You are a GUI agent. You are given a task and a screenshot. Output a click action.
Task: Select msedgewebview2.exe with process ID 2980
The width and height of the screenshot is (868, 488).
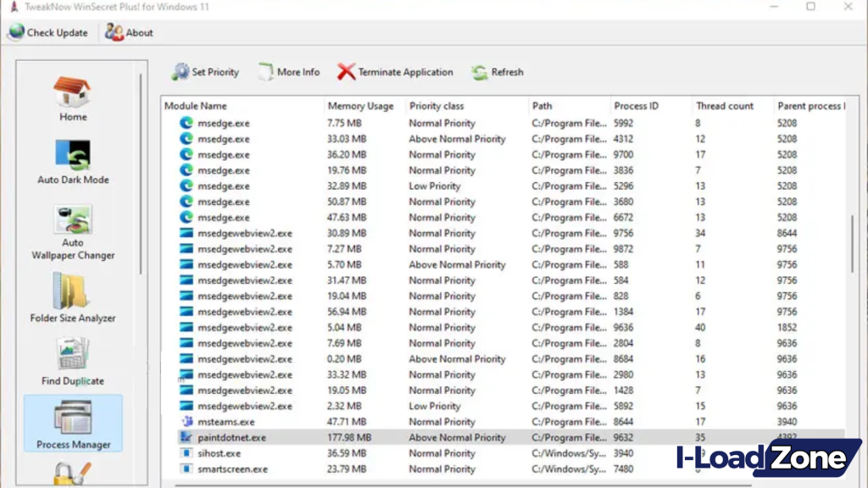pos(511,374)
